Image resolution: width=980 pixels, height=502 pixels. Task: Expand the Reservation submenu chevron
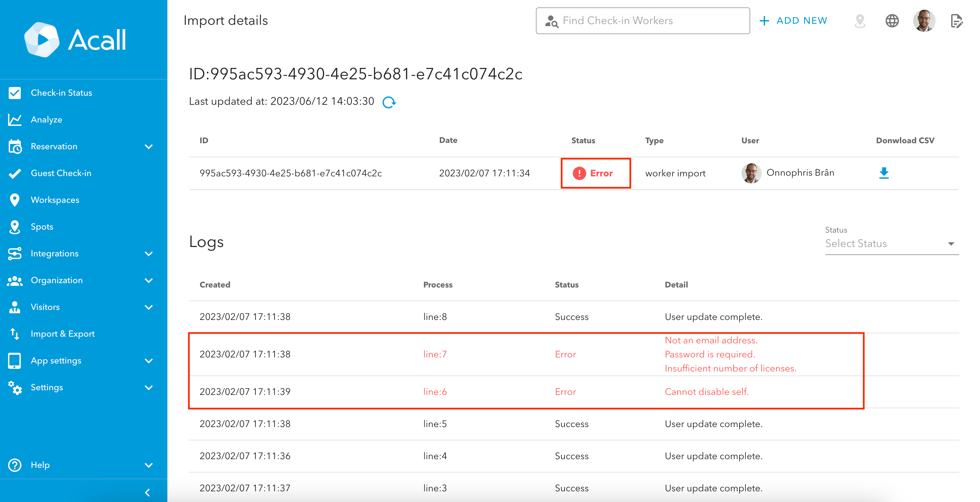click(x=149, y=147)
